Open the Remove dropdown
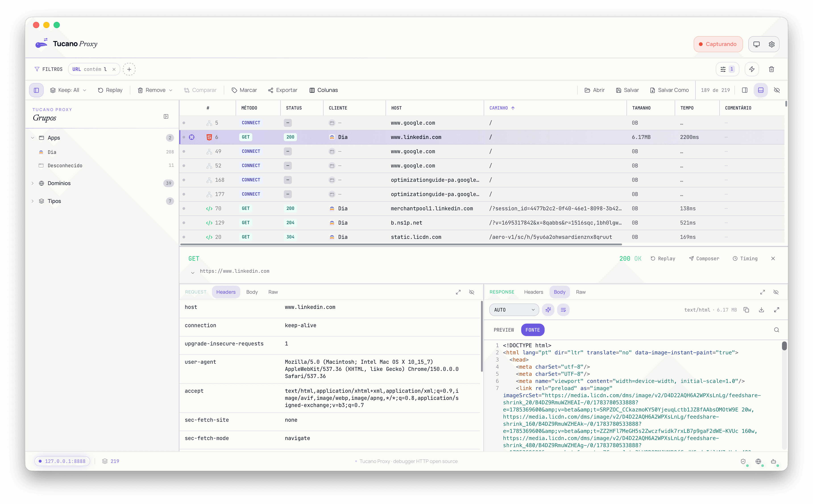The height and width of the screenshot is (504, 813). pos(155,90)
